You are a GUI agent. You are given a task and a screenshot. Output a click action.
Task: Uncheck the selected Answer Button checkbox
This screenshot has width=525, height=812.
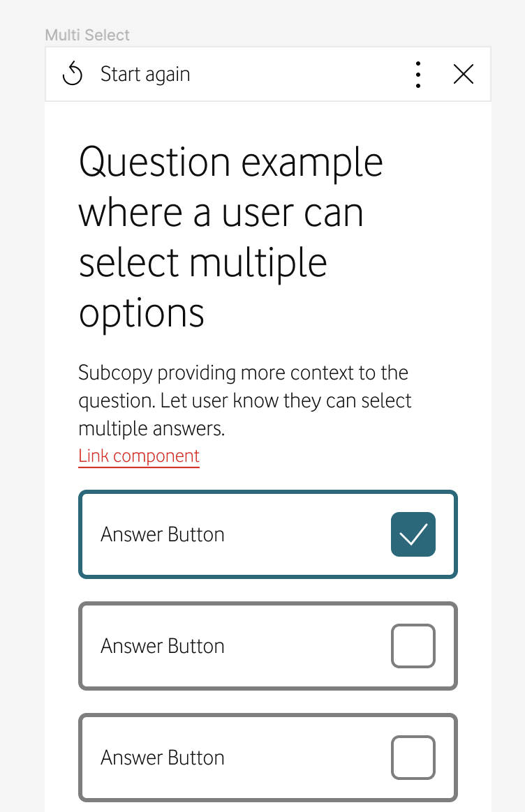[x=413, y=534]
